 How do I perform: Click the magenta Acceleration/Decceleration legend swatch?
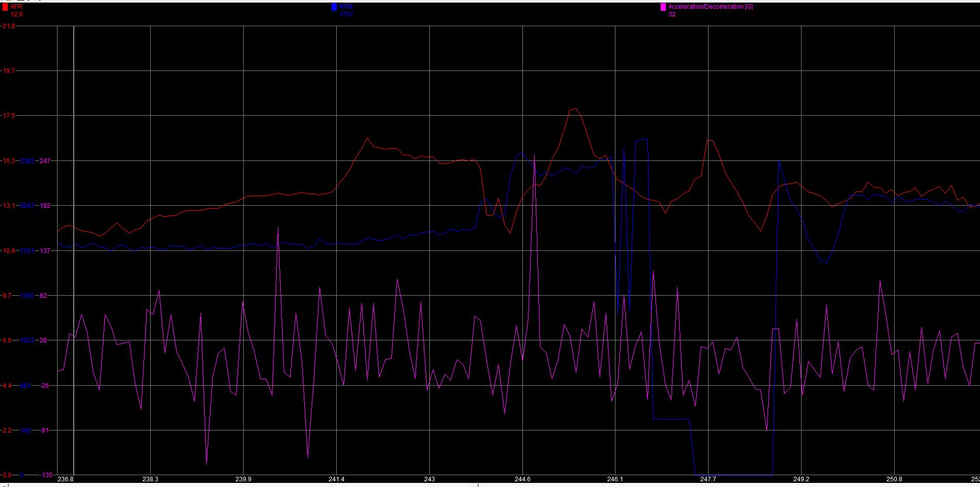pos(663,7)
